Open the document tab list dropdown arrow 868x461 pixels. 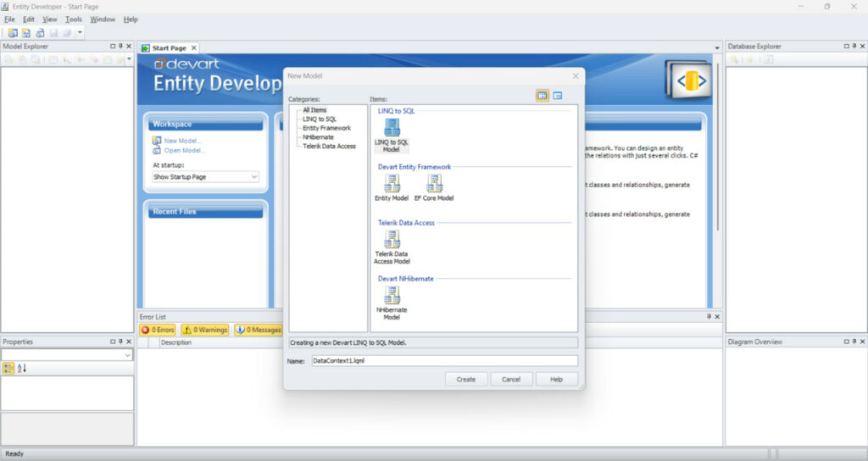[717, 48]
